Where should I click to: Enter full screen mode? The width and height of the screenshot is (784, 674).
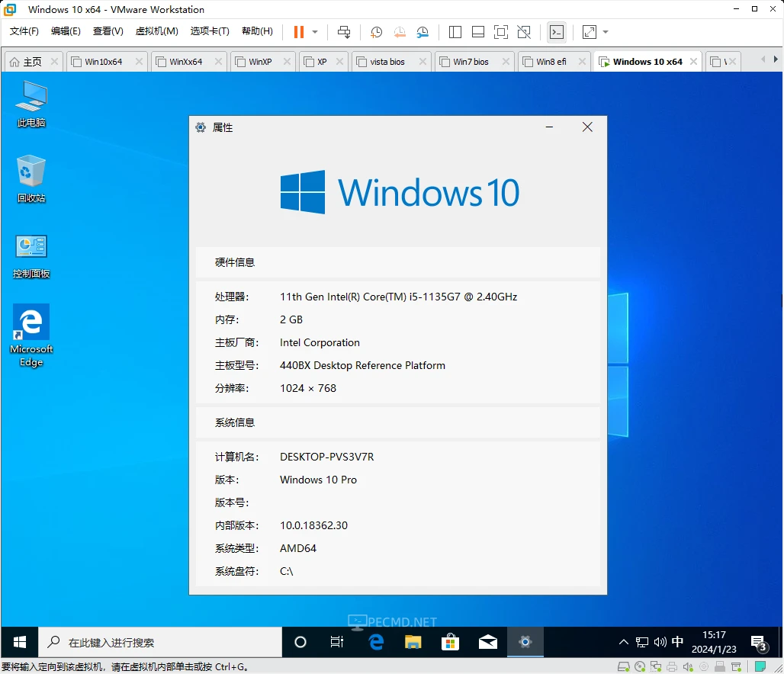tap(500, 32)
